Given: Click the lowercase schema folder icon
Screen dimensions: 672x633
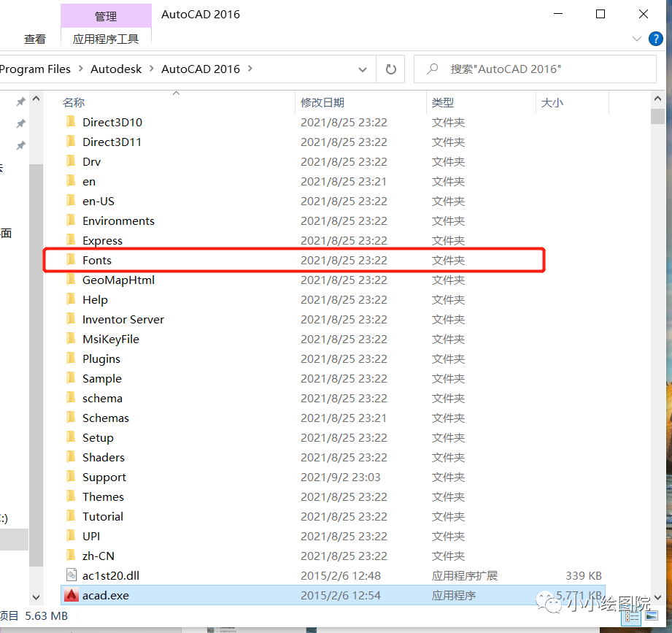Looking at the screenshot, I should pyautogui.click(x=72, y=398).
